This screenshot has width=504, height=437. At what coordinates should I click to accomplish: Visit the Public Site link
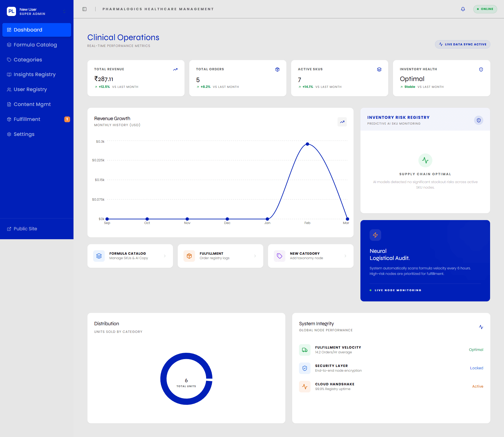pos(37,229)
